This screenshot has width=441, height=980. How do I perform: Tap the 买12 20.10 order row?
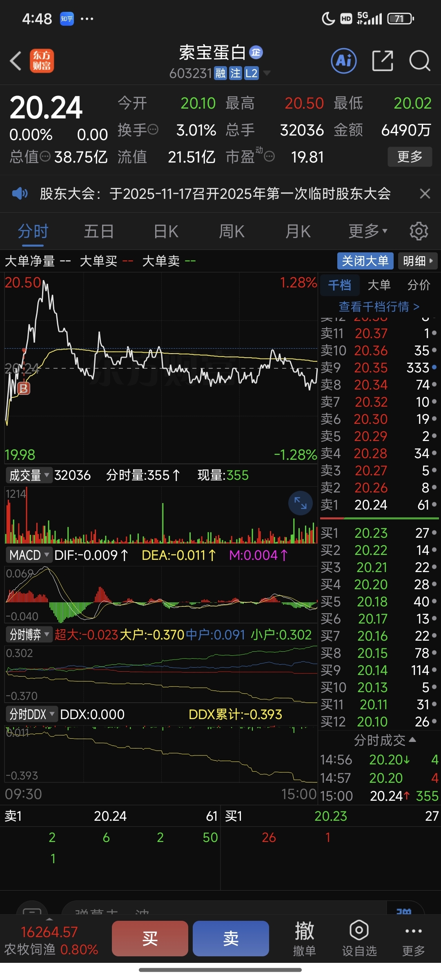[x=379, y=722]
